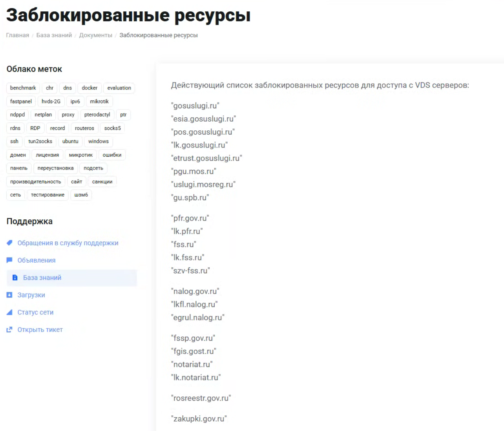Select the ошибки tag
The image size is (504, 431).
pos(112,155)
